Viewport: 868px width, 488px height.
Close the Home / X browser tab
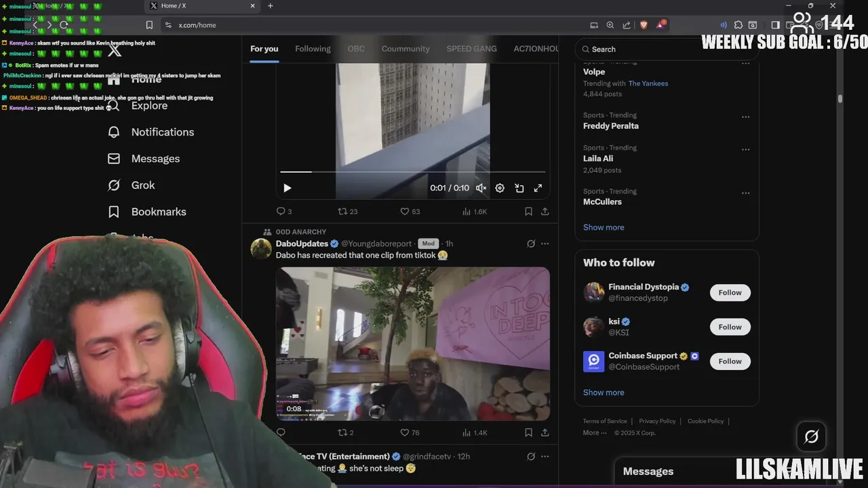(253, 5)
